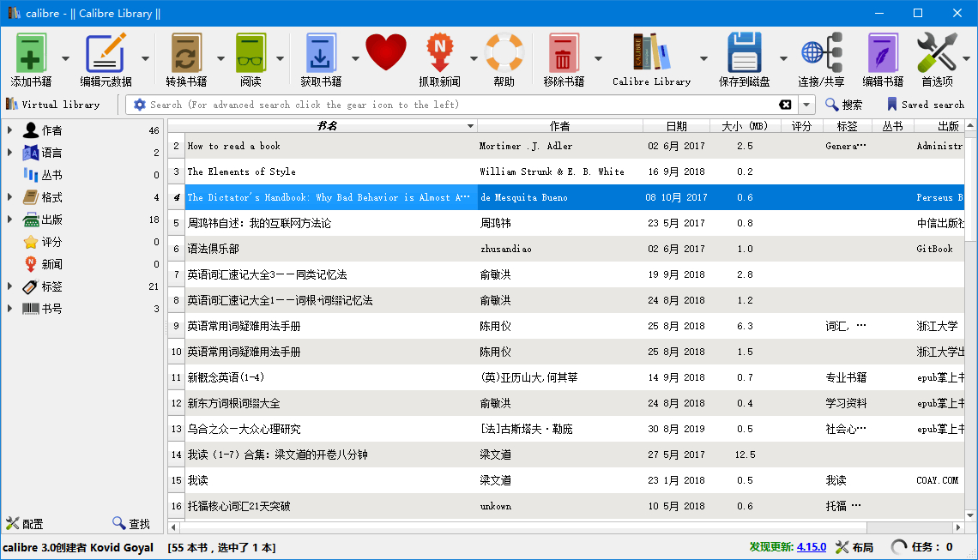This screenshot has width=978, height=560.
Task: Open Preferences (首选项) tools icon
Action: tap(937, 54)
